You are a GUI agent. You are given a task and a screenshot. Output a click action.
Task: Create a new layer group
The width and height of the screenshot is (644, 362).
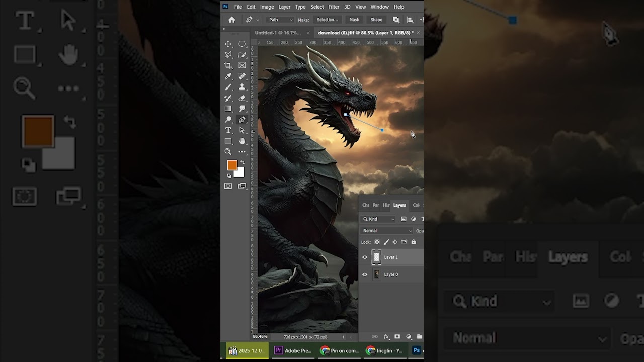(x=419, y=337)
